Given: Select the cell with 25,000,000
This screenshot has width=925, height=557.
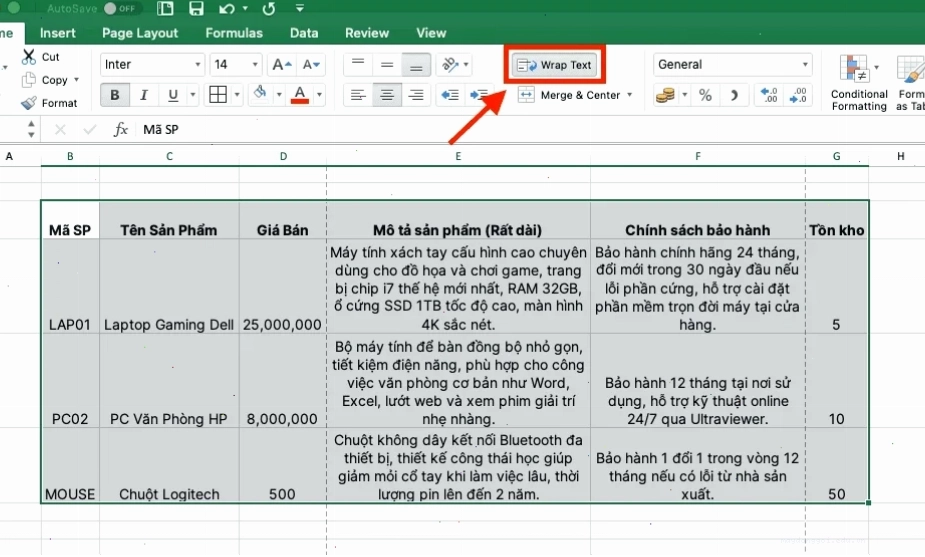Looking at the screenshot, I should [282, 286].
